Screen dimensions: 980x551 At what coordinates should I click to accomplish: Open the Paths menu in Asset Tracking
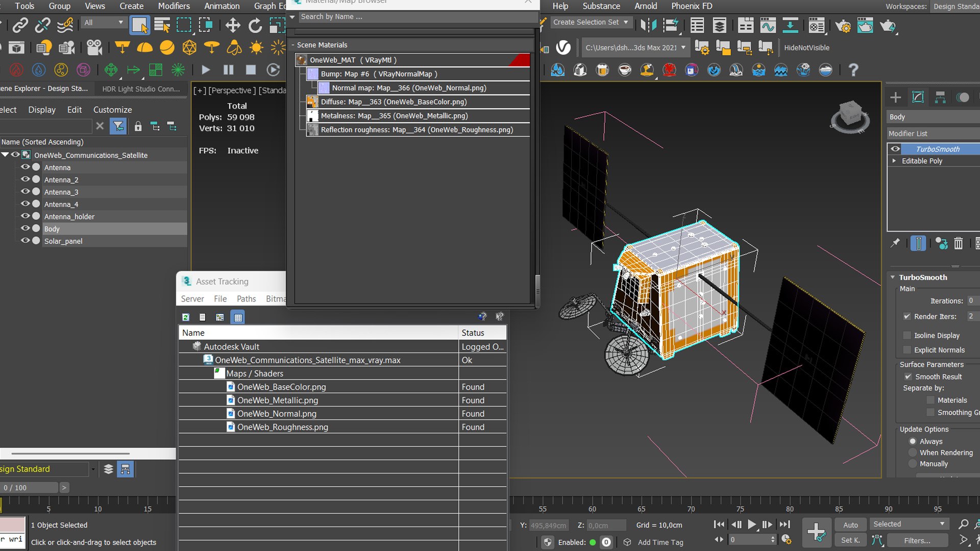(246, 299)
